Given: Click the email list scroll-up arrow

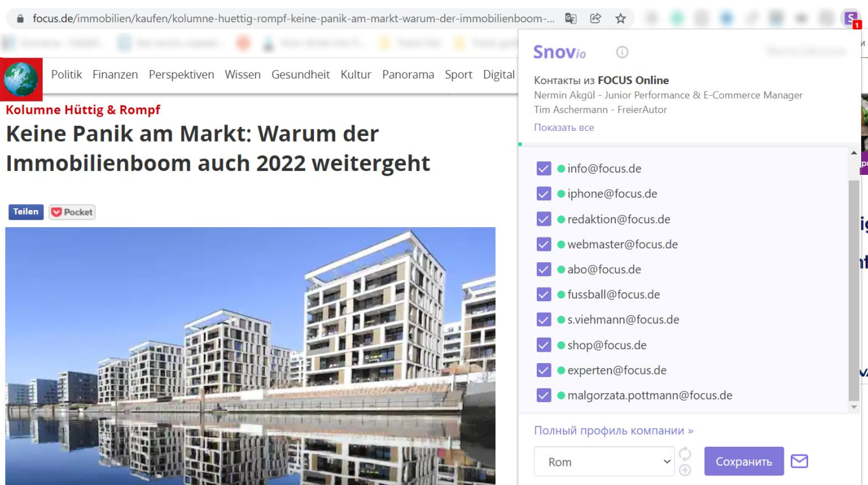Looking at the screenshot, I should pyautogui.click(x=854, y=153).
